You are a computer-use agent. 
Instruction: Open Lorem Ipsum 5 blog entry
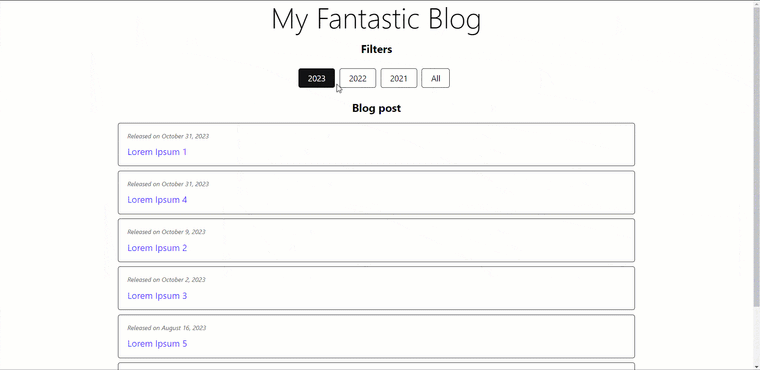coord(157,344)
